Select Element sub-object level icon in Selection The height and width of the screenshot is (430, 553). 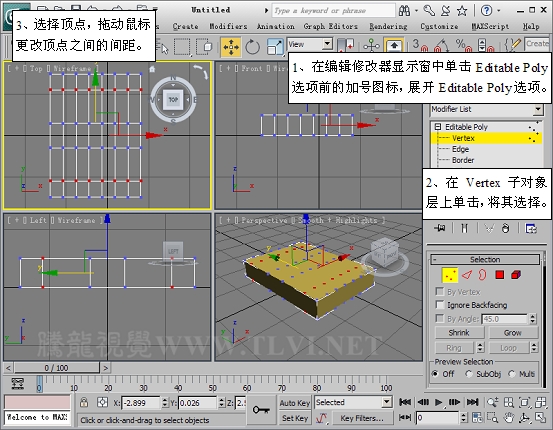point(516,275)
